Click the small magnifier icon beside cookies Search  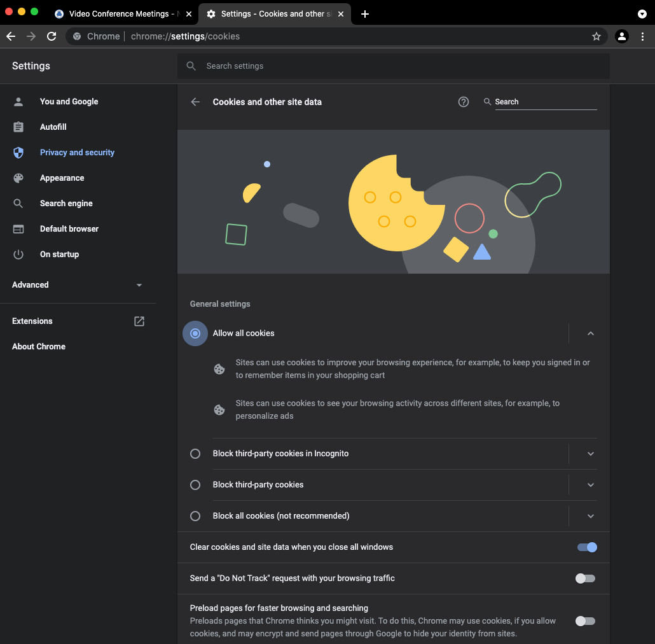487,102
